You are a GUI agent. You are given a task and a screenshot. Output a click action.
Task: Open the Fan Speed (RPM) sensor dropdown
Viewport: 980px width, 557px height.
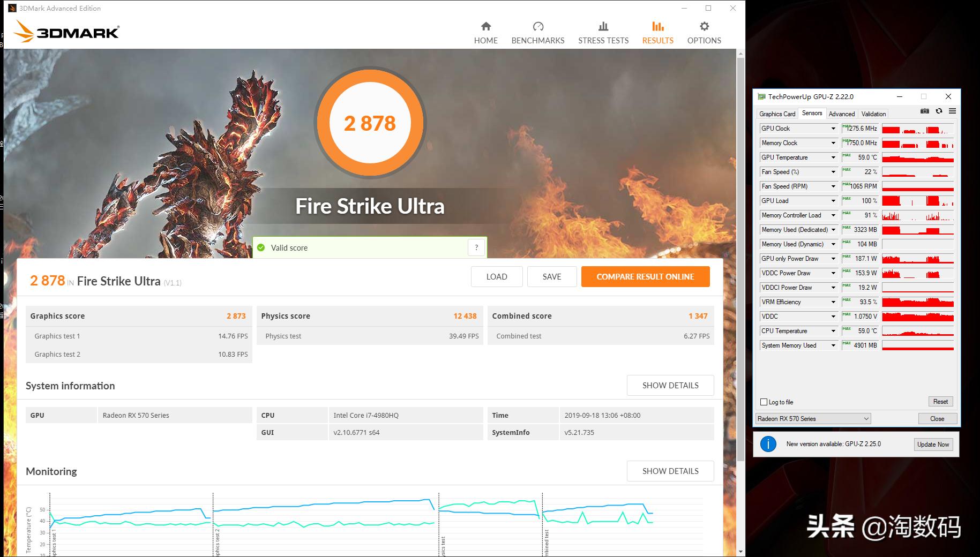pyautogui.click(x=833, y=186)
